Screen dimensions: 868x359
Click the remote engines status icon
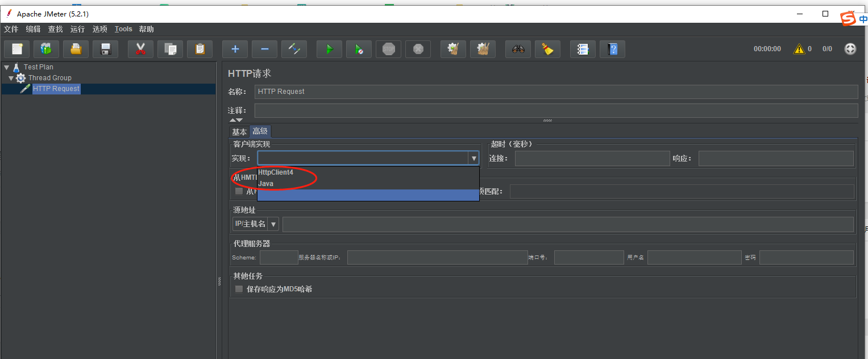(x=850, y=49)
